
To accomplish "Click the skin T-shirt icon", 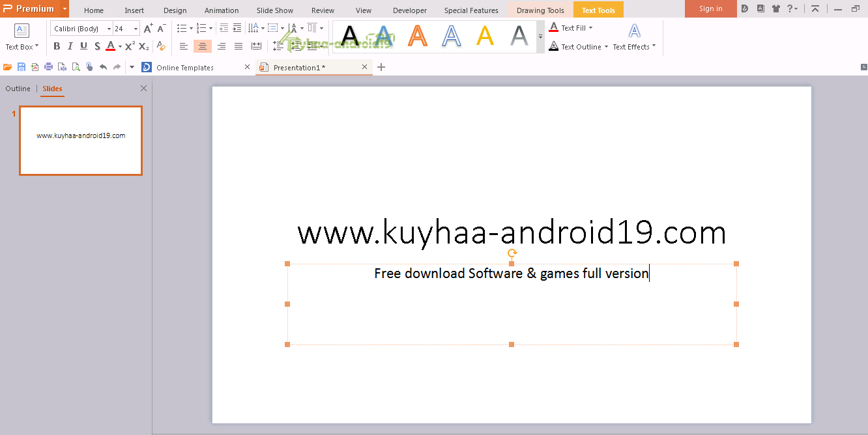I will point(775,8).
